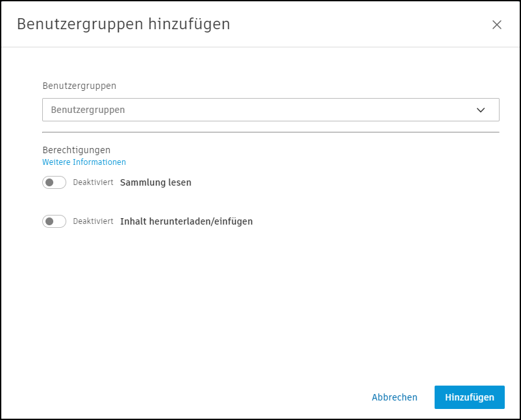Activate the Inhalt herunterladen/einfügen switch
Screen dimensions: 521x420
click(x=54, y=221)
